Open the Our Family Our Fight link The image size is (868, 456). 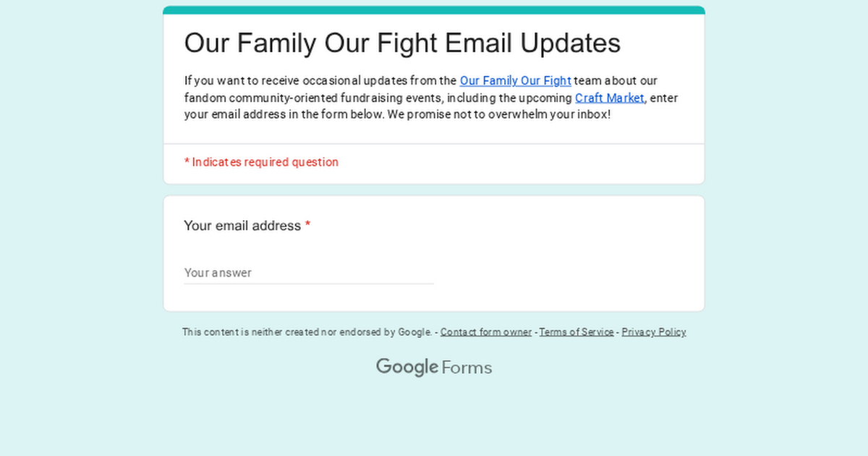coord(515,81)
